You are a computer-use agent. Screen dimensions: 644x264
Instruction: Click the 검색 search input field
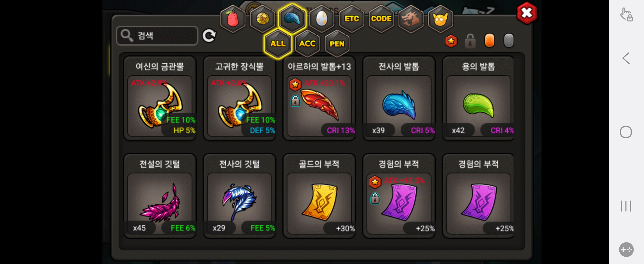tap(157, 36)
